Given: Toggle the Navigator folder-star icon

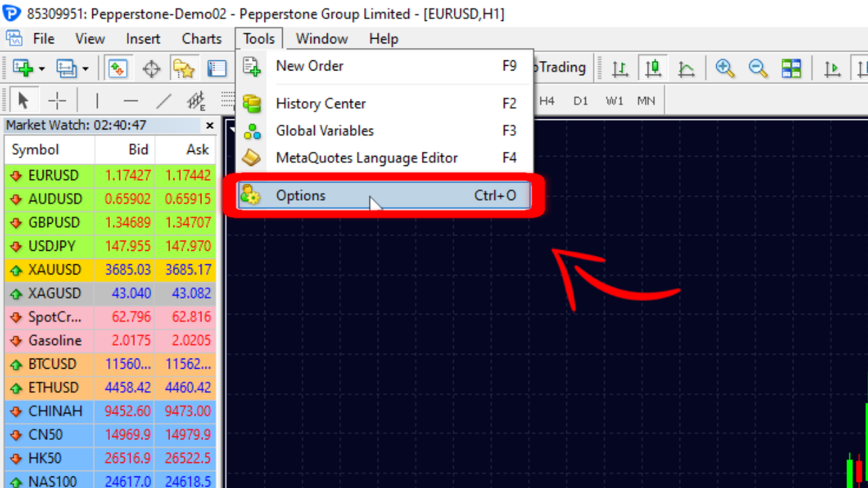Looking at the screenshot, I should click(x=183, y=68).
